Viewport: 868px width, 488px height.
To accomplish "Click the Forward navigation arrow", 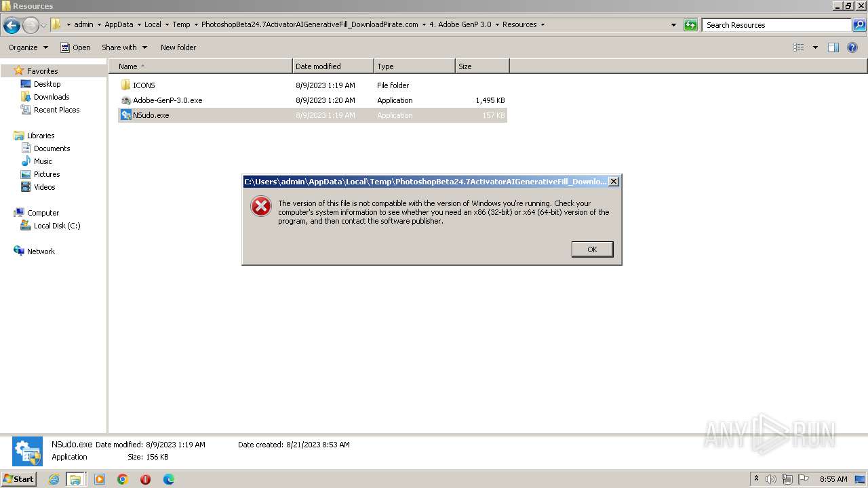I will (31, 25).
